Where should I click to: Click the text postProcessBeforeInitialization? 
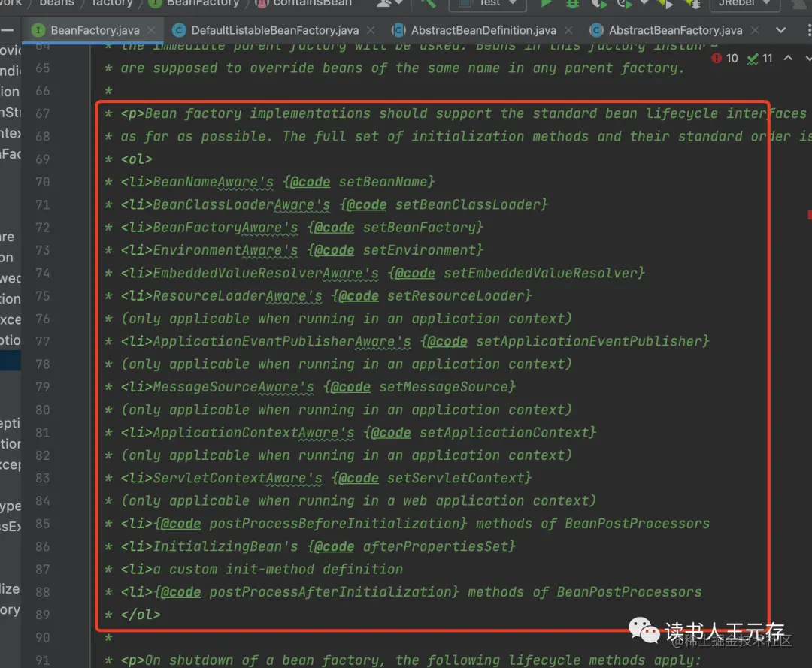tap(334, 524)
